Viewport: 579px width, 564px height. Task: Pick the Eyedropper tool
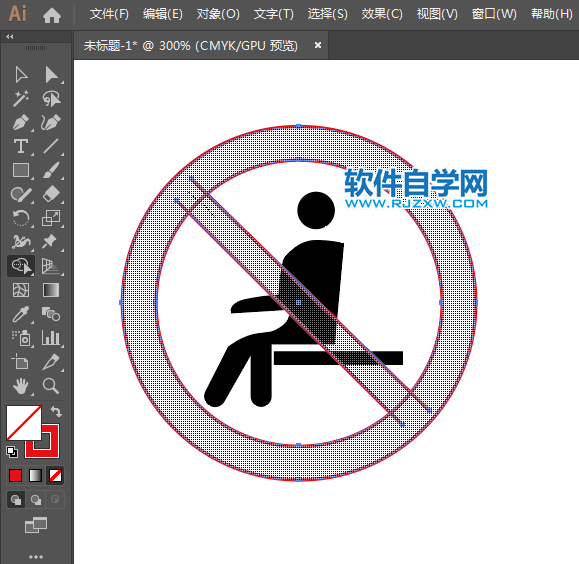21,314
